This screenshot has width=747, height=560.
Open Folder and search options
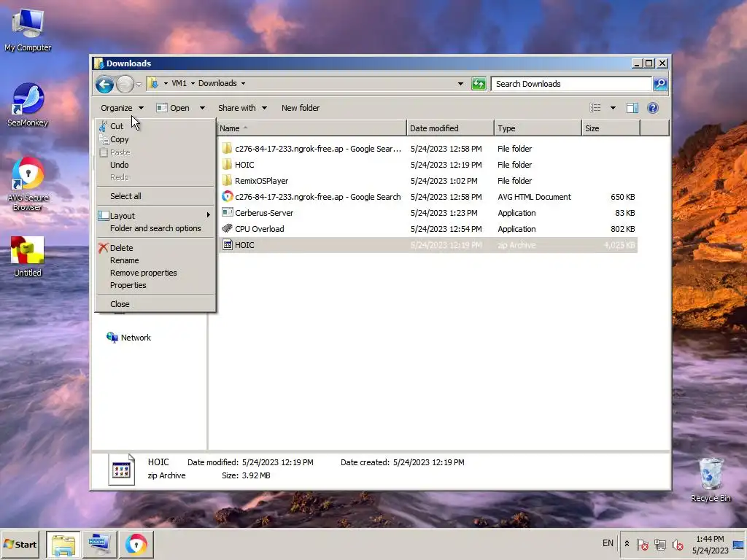point(155,228)
